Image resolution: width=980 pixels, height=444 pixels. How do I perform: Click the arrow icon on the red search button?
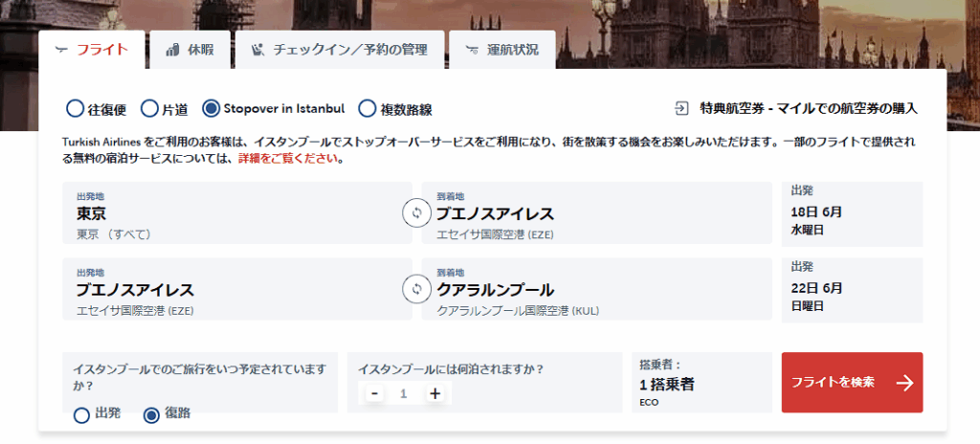pyautogui.click(x=904, y=383)
